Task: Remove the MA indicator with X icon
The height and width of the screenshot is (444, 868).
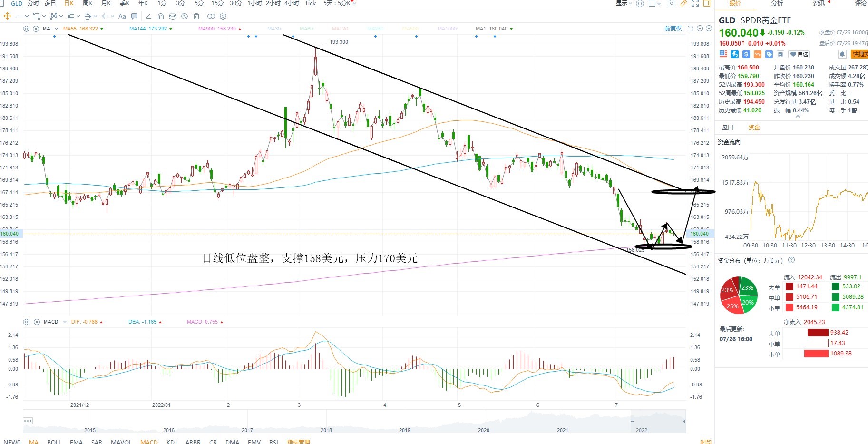Action: (x=36, y=29)
